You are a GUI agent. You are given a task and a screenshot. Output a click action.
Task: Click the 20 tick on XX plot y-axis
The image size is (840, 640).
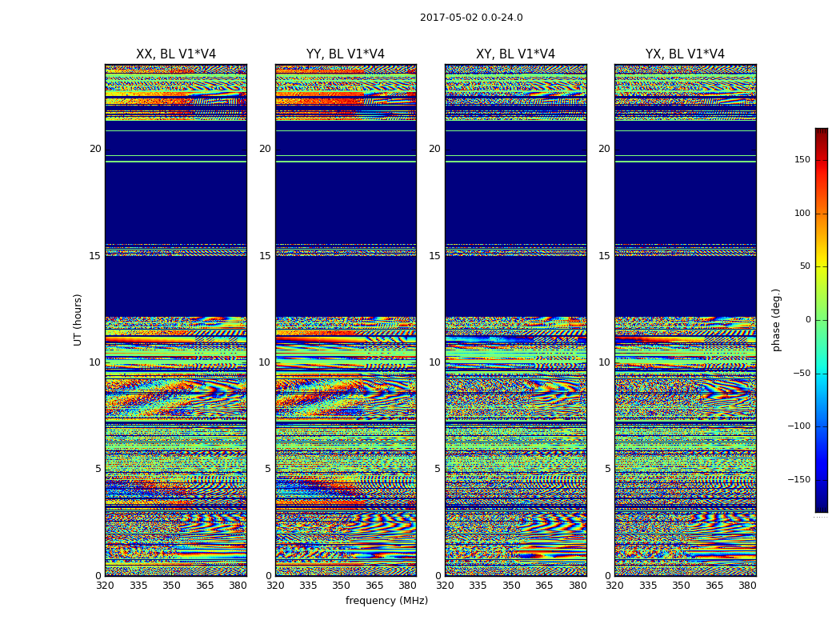tap(95, 148)
